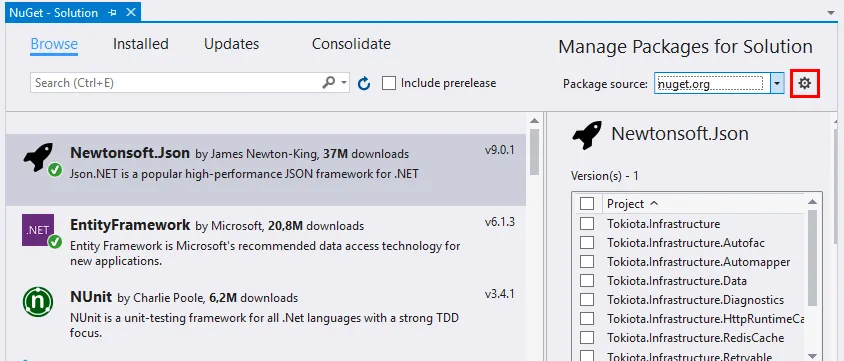Check the Tokiota.Infrastructure.Diagnostics checkbox

pyautogui.click(x=587, y=300)
